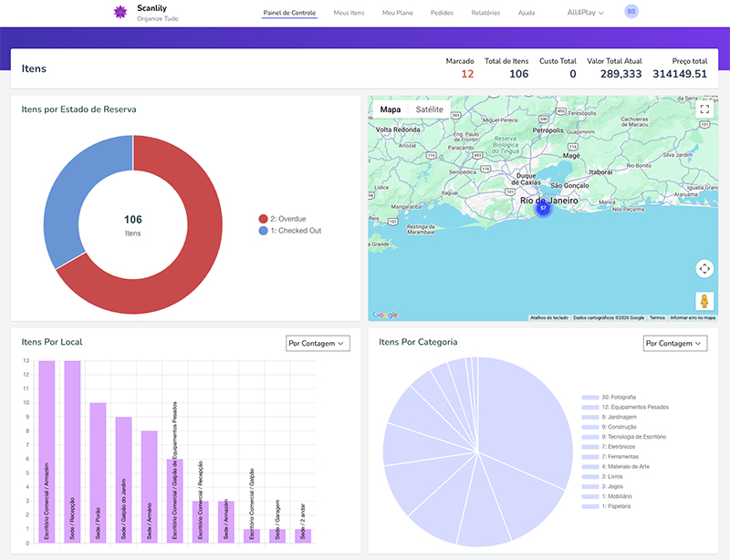This screenshot has width=730, height=560.
Task: Click the 3: Livros legend entry
Action: click(x=602, y=476)
